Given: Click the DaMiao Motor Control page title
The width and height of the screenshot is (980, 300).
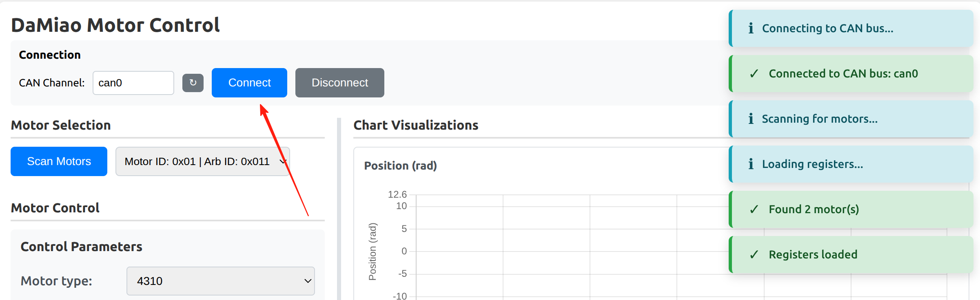Looking at the screenshot, I should coord(115,25).
